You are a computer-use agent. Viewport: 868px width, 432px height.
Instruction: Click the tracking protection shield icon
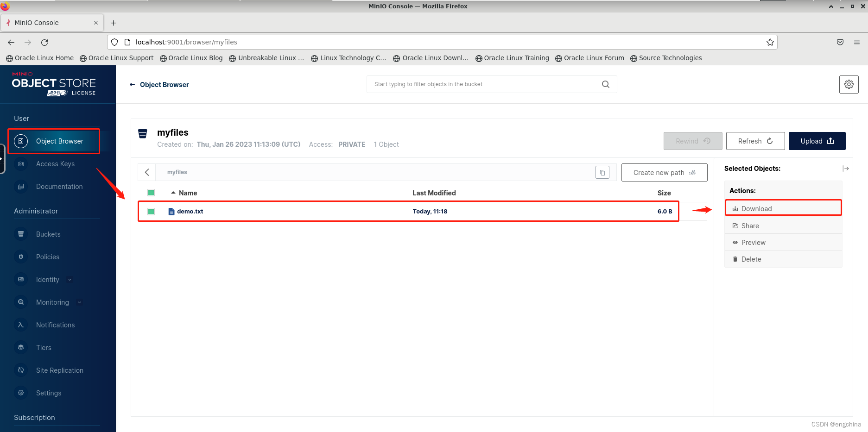point(114,42)
